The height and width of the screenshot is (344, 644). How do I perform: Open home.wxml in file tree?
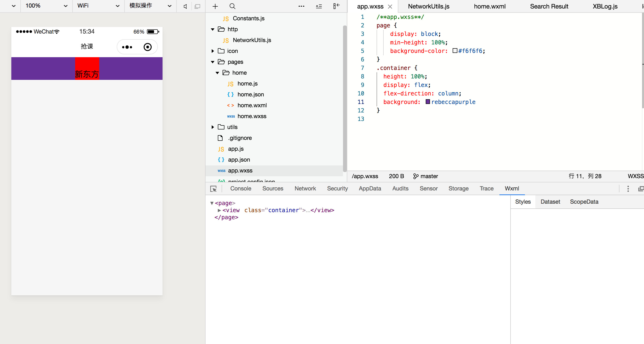click(252, 105)
